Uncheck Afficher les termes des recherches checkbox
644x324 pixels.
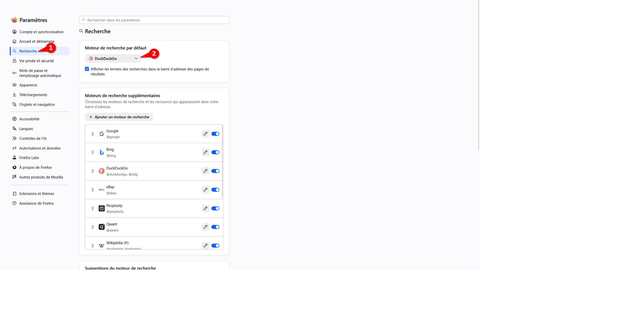tap(87, 69)
